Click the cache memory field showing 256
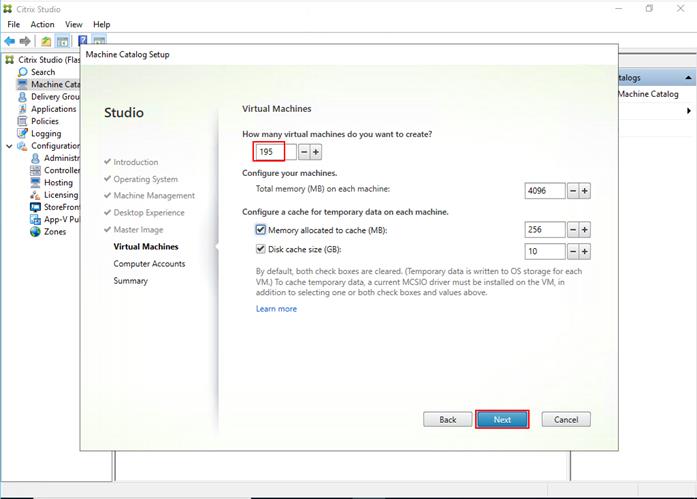This screenshot has width=697, height=499. coord(545,230)
